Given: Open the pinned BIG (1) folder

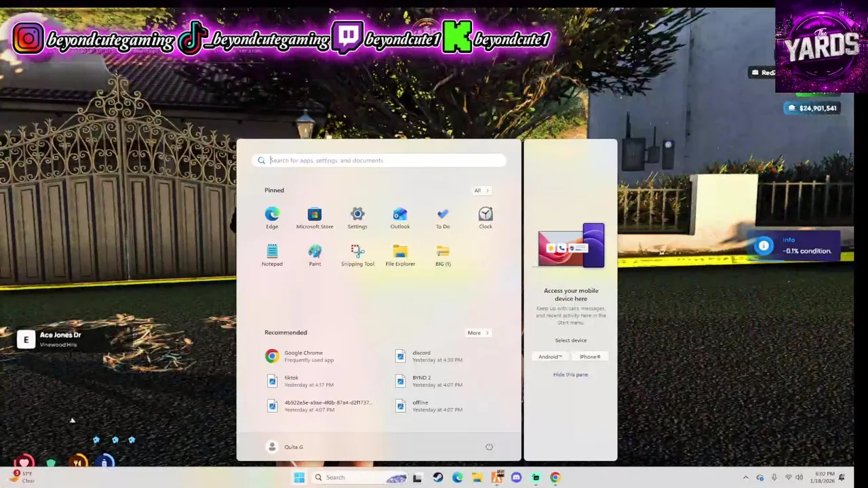Looking at the screenshot, I should [443, 256].
